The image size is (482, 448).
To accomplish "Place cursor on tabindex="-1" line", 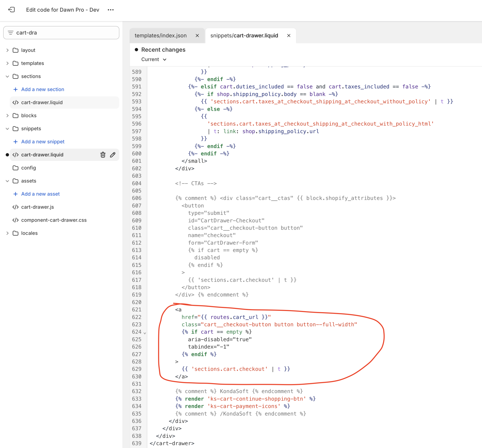I will [x=208, y=347].
